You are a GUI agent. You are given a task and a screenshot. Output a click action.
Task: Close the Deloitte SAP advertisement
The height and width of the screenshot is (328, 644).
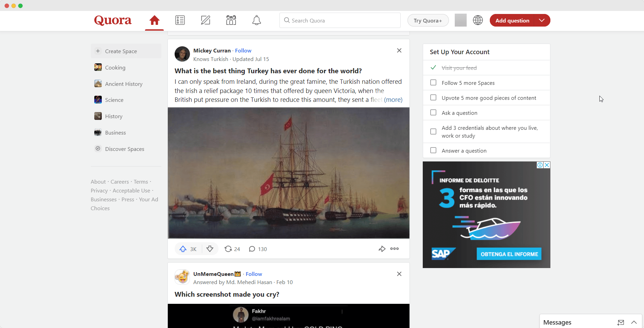click(547, 165)
